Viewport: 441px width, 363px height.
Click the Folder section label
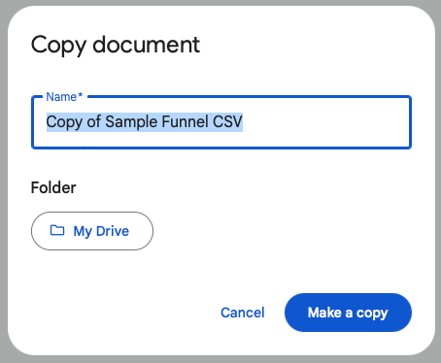[x=53, y=187]
